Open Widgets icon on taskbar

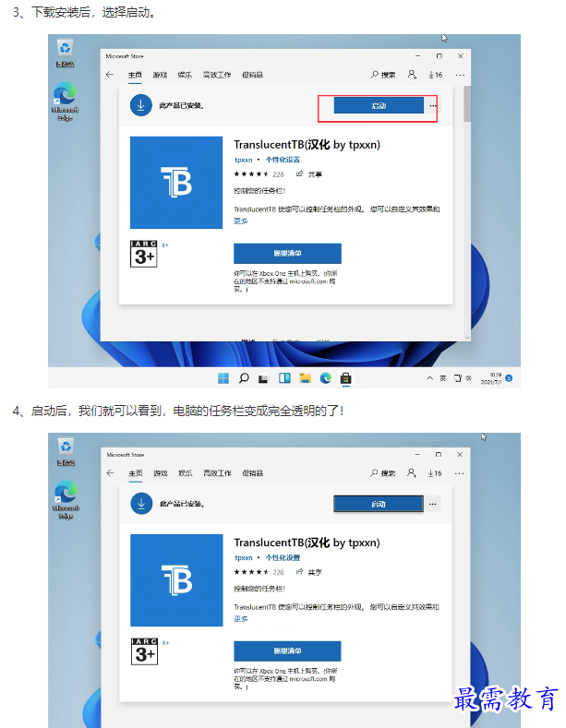tap(284, 378)
